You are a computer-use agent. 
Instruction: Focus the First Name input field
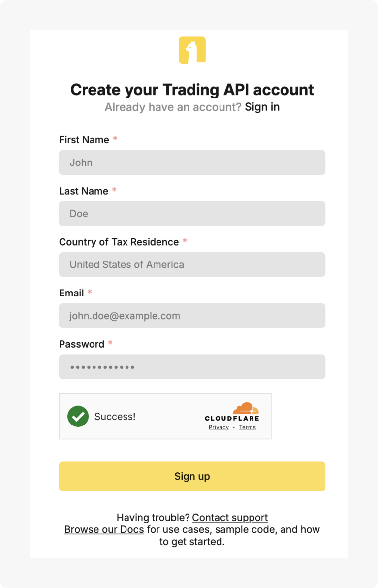tap(192, 163)
